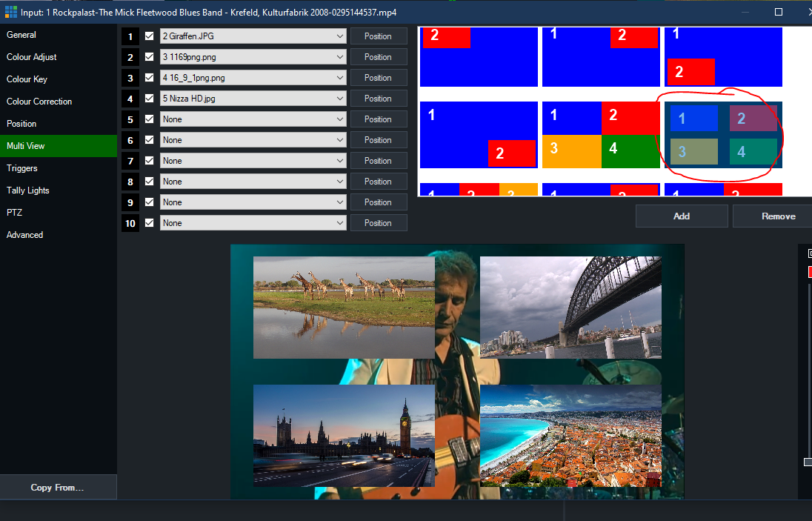
Task: Switch to the Colour Key tab
Action: 27,79
